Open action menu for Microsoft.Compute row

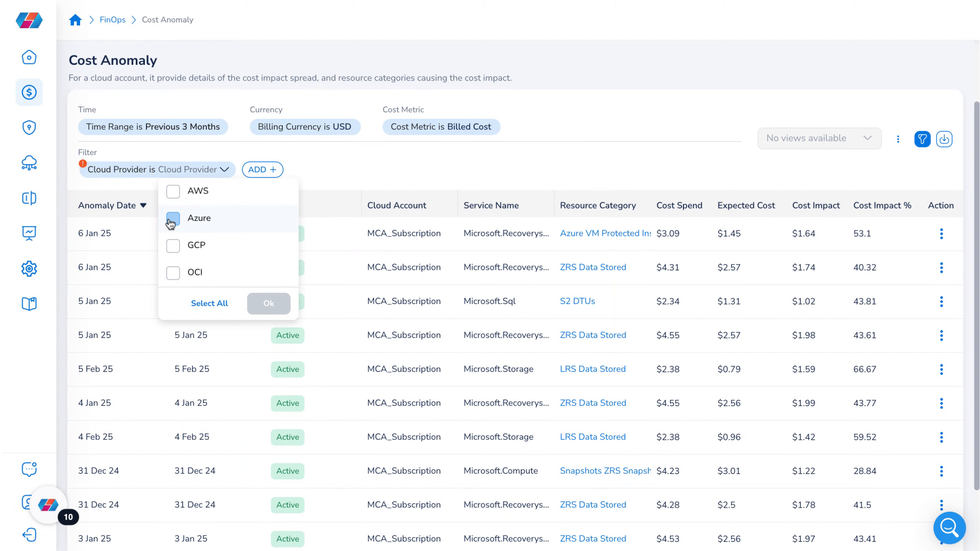[x=941, y=471]
